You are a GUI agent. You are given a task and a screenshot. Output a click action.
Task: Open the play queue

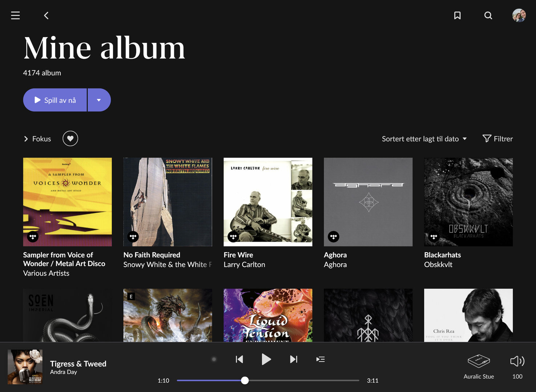pyautogui.click(x=320, y=359)
